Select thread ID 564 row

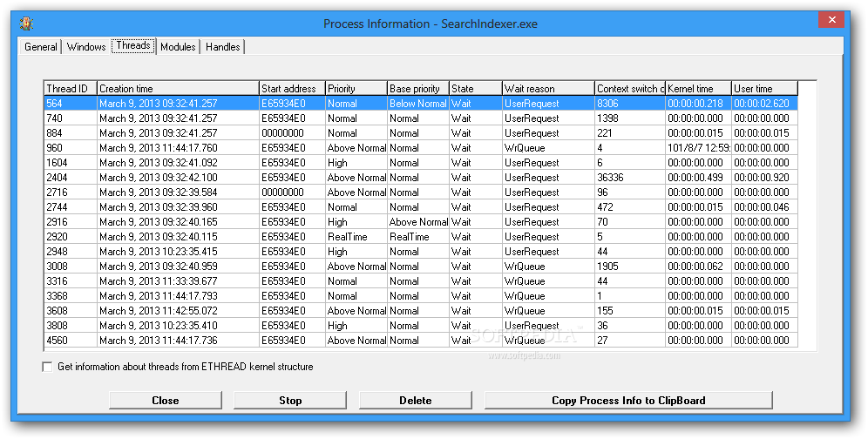click(x=421, y=104)
